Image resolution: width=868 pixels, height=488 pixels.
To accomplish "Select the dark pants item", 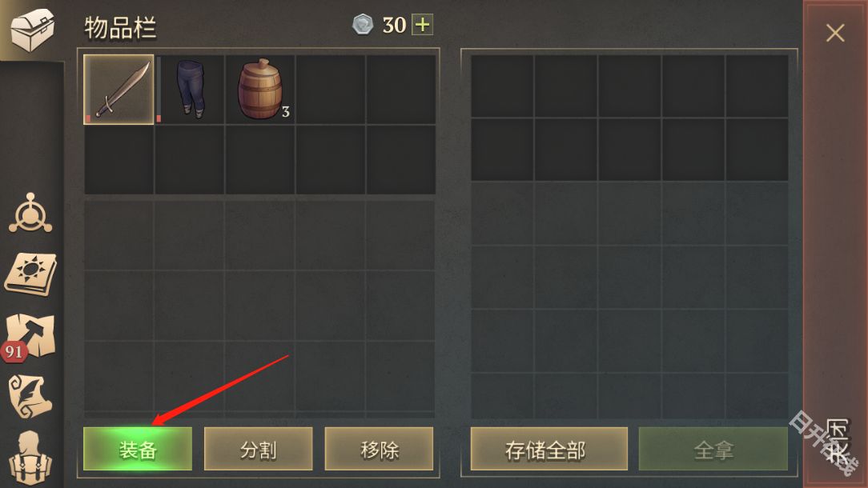I will tap(190, 89).
